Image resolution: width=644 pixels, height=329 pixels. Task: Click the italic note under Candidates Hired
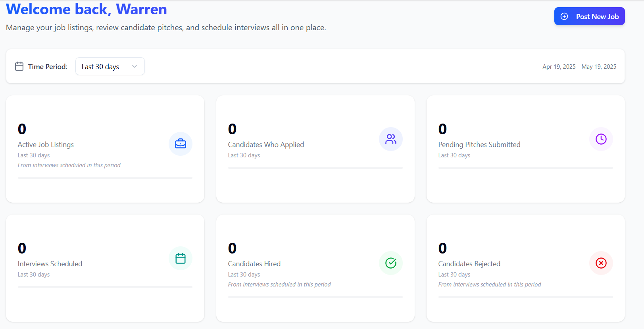coord(279,284)
